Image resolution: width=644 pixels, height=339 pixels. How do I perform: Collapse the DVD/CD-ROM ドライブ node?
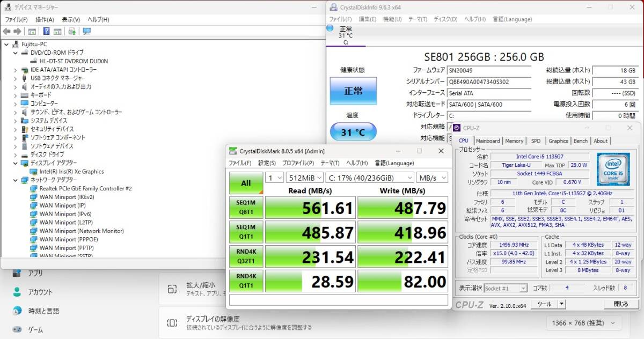click(x=15, y=53)
